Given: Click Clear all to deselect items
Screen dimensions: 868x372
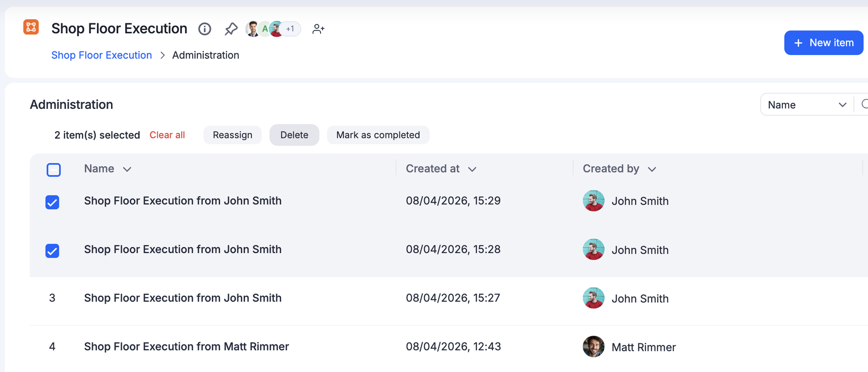Looking at the screenshot, I should (167, 135).
